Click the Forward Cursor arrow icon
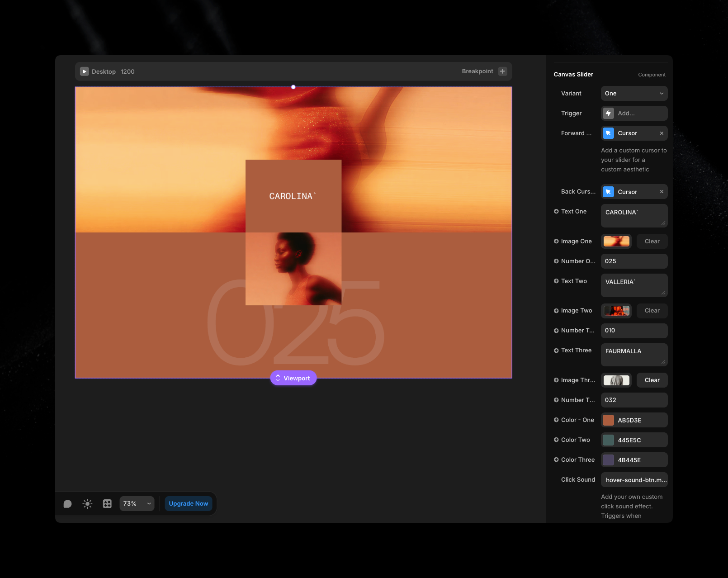Screen dimensions: 728x578 click(609, 133)
